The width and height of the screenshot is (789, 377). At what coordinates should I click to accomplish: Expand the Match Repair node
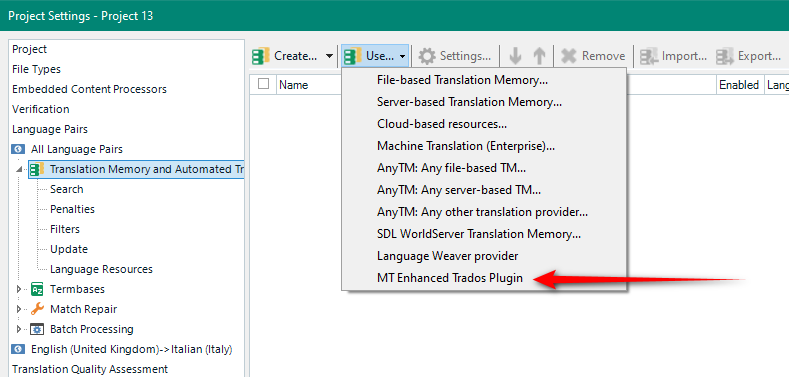pyautogui.click(x=19, y=309)
